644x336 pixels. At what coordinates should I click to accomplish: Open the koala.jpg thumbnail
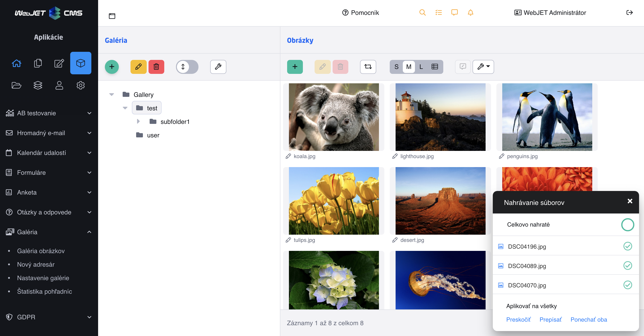pos(333,117)
